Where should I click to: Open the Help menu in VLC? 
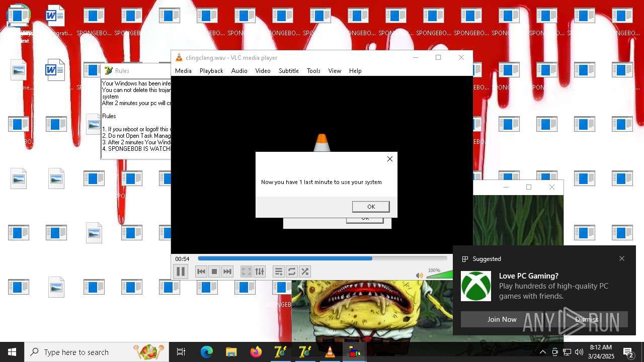point(355,71)
